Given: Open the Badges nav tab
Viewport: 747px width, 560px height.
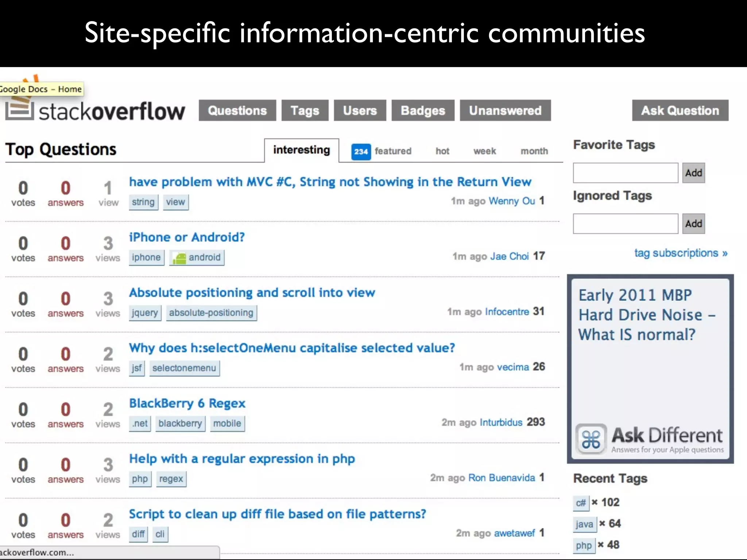Looking at the screenshot, I should [423, 110].
